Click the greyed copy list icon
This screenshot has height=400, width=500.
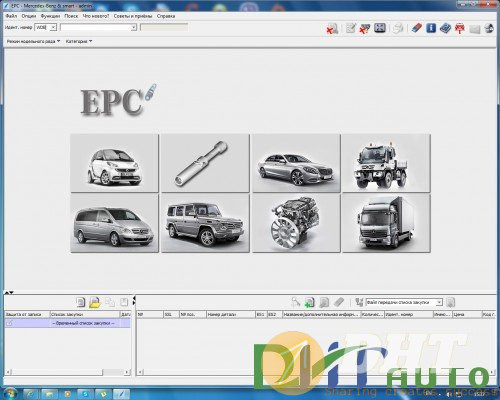point(110,302)
